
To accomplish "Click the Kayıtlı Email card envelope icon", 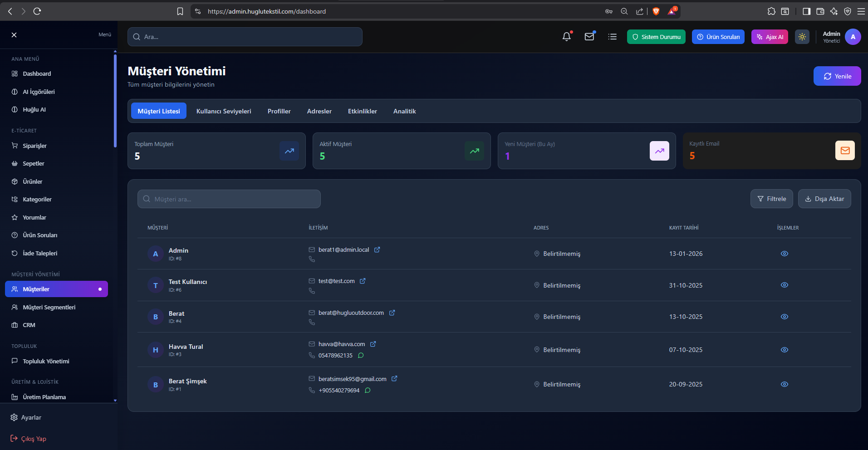I will pyautogui.click(x=844, y=151).
